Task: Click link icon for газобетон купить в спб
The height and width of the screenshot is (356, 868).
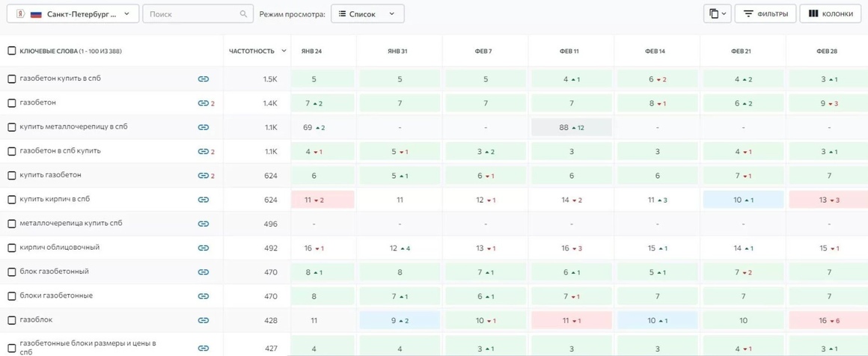Action: click(204, 79)
